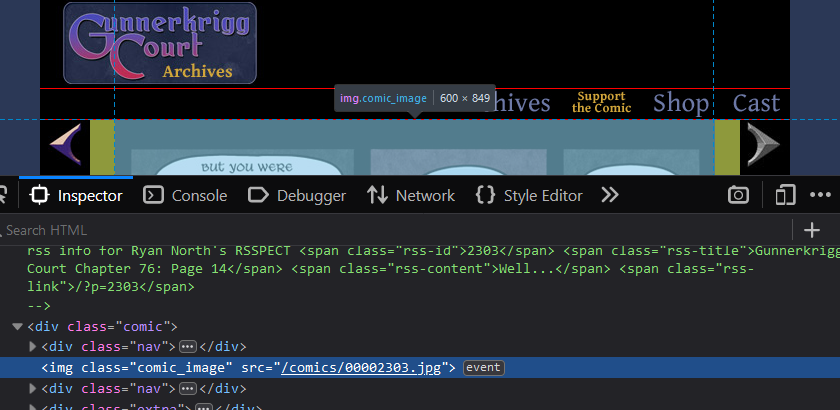Open the Shop page link
The image size is (840, 410).
[681, 103]
